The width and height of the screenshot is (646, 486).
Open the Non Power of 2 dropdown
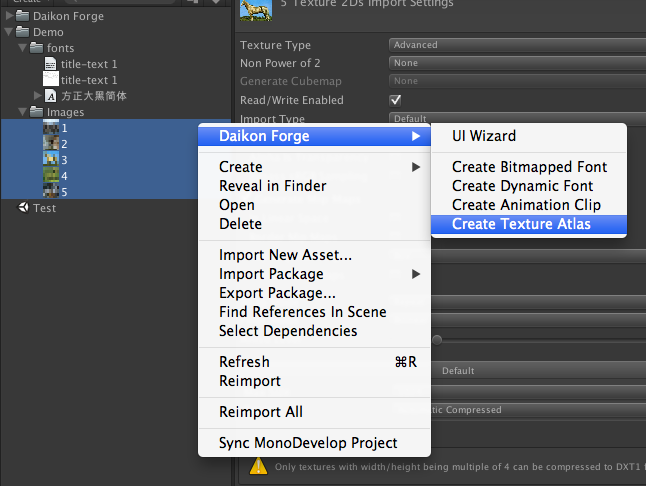click(x=517, y=63)
